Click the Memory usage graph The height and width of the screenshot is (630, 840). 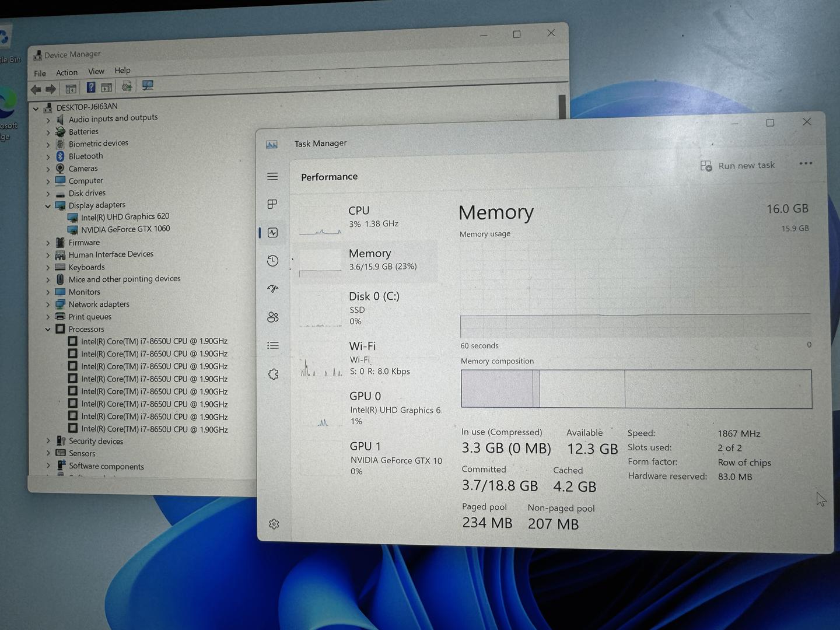pos(635,288)
